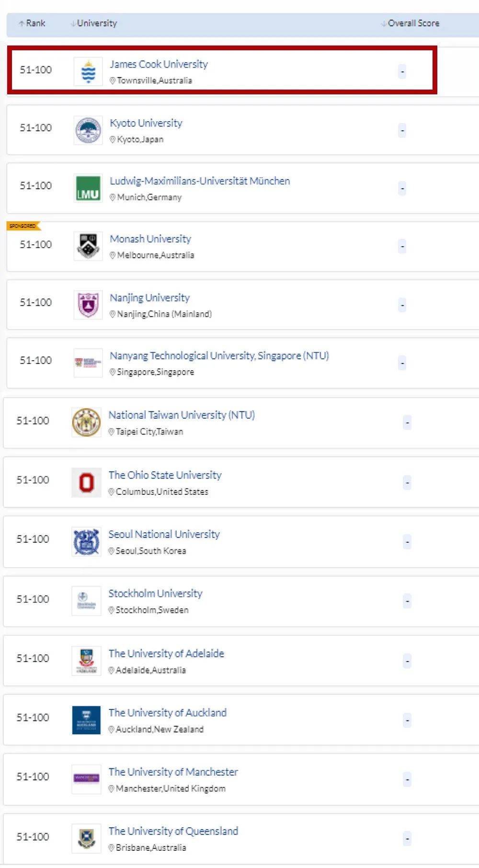Screen dimensions: 479x868
Task: Click the Kyoto University crest icon
Action: point(88,130)
